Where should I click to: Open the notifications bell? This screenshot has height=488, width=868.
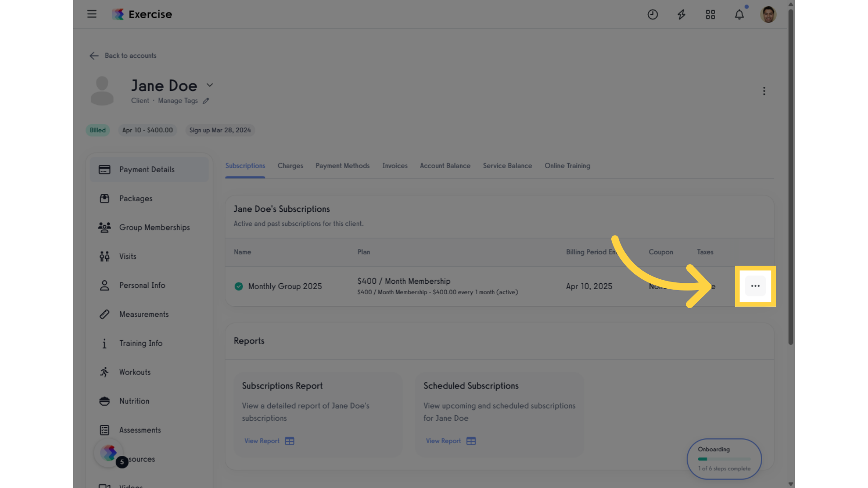coord(739,14)
